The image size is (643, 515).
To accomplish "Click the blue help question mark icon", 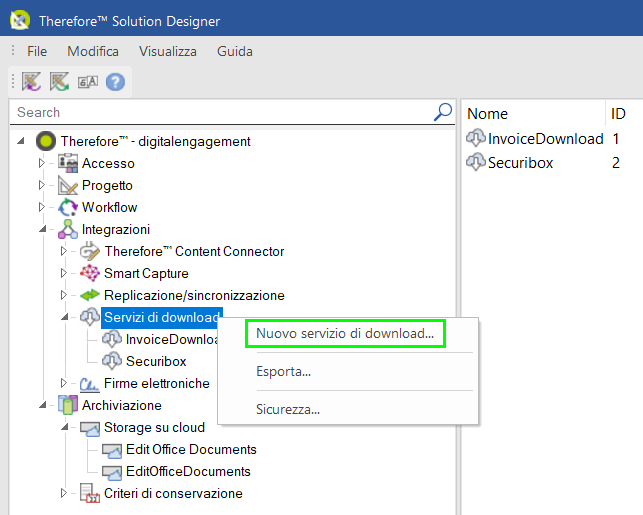I will point(115,82).
